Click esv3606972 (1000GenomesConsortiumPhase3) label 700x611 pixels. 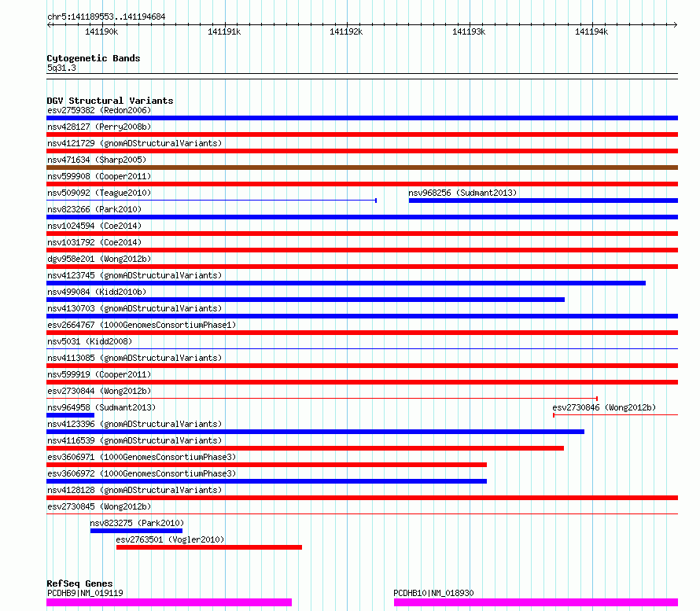point(142,473)
